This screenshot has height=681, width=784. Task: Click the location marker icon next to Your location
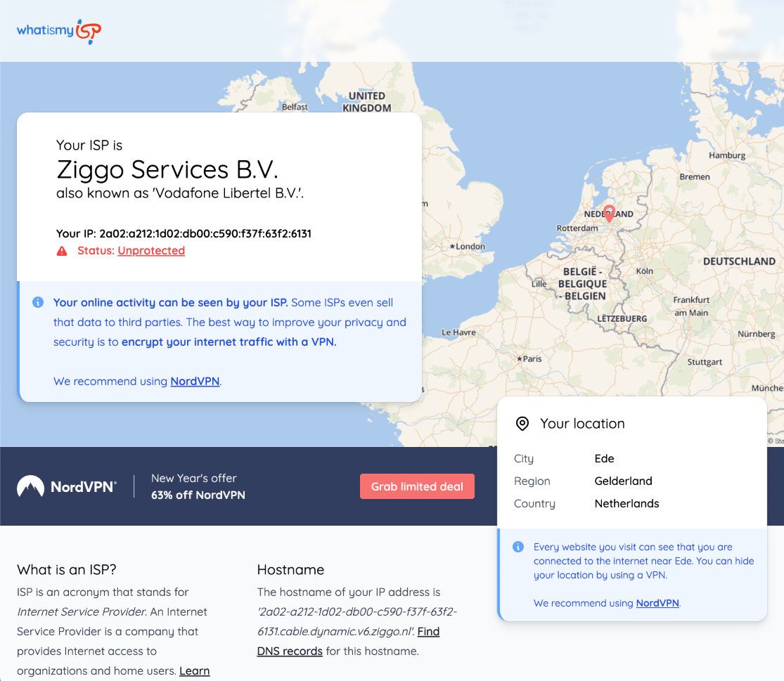pyautogui.click(x=522, y=424)
